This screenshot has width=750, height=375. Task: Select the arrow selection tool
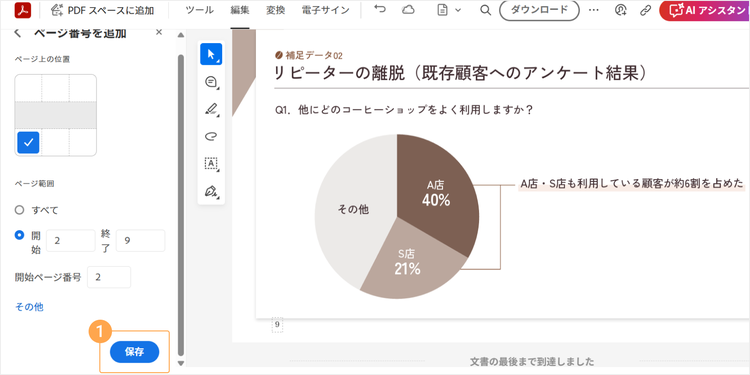pos(211,54)
